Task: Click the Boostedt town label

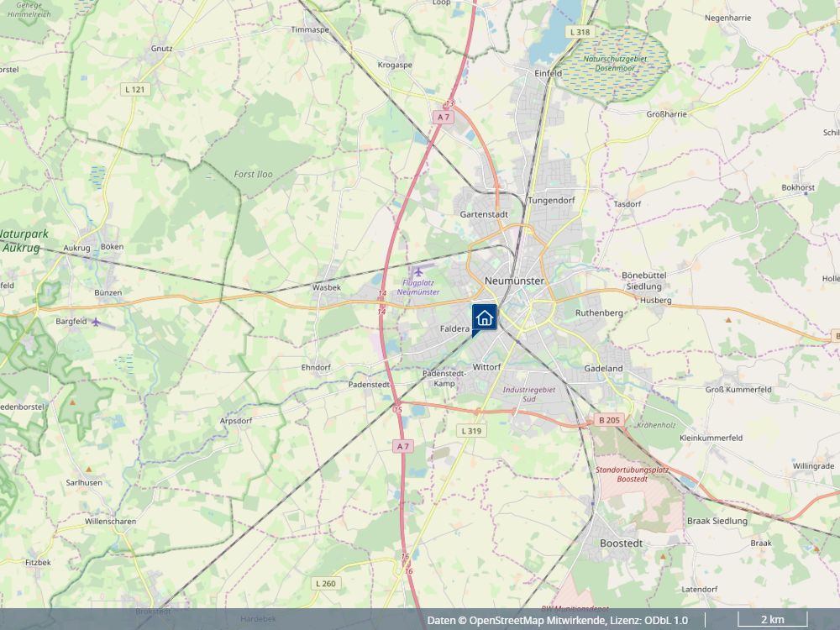Action: pyautogui.click(x=621, y=543)
